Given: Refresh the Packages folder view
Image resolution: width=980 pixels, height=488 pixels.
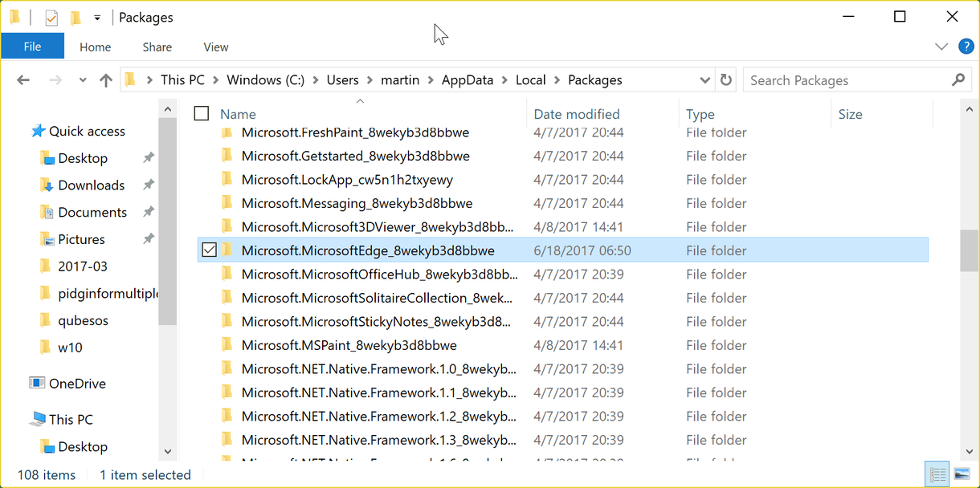Looking at the screenshot, I should tap(726, 80).
